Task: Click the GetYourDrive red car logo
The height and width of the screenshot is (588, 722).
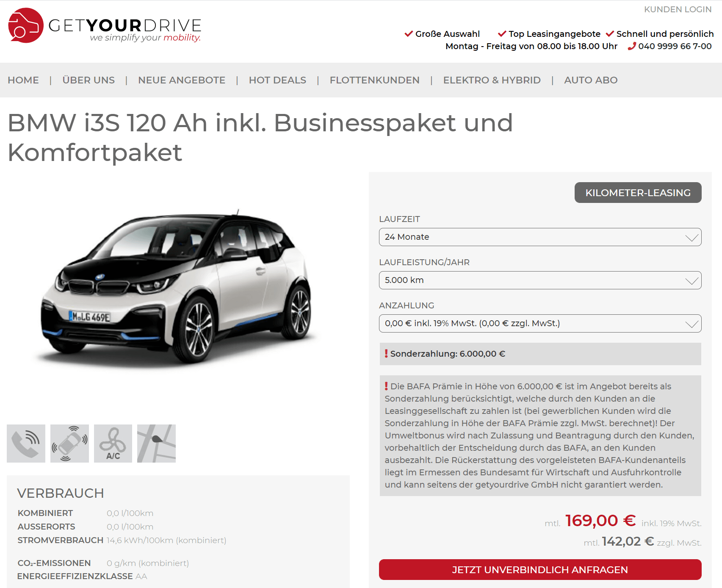Action: pos(26,25)
